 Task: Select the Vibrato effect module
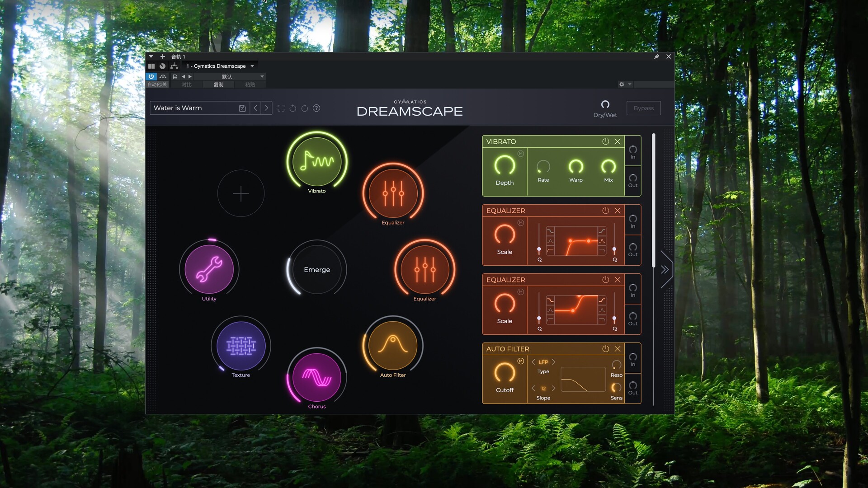(316, 161)
